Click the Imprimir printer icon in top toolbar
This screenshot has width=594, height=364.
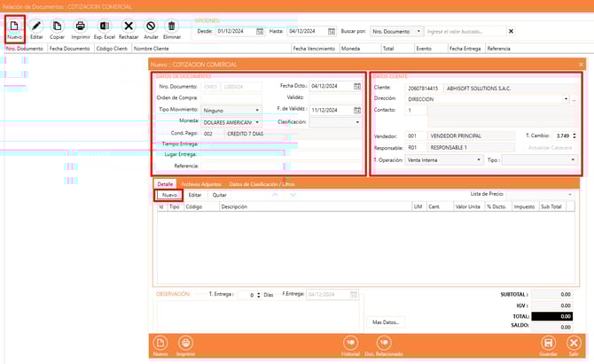click(x=81, y=26)
